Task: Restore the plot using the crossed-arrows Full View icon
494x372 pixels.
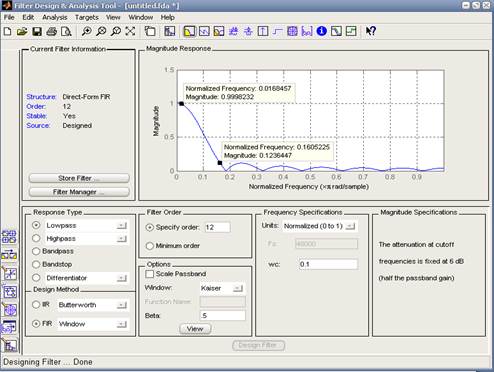Action: pyautogui.click(x=130, y=31)
